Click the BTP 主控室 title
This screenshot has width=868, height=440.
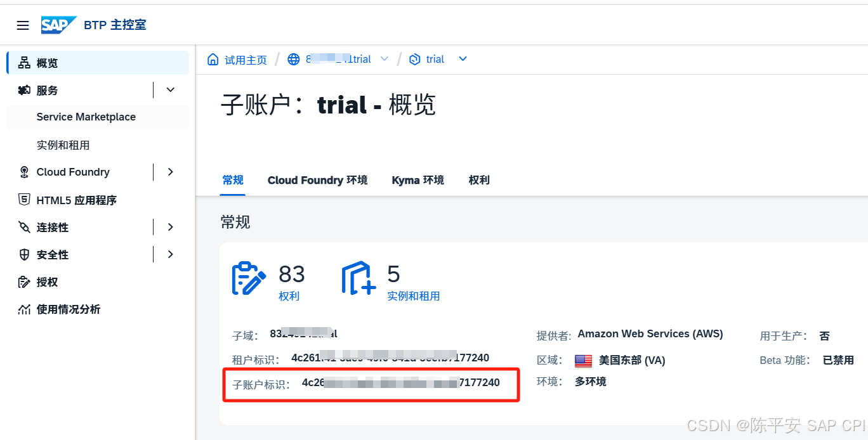tap(115, 25)
